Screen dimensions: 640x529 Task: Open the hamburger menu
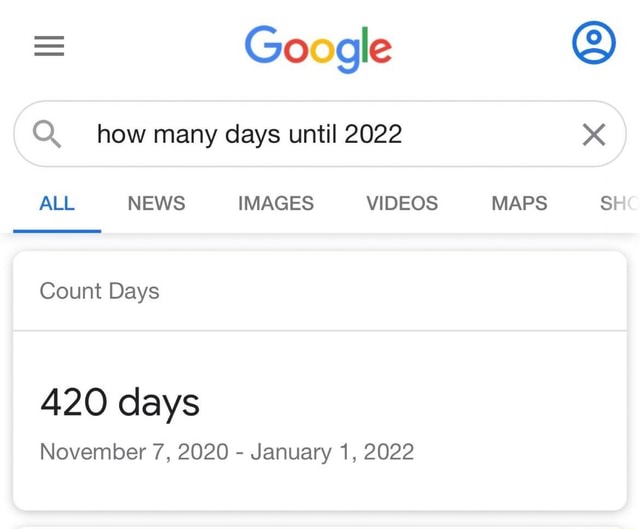[49, 46]
